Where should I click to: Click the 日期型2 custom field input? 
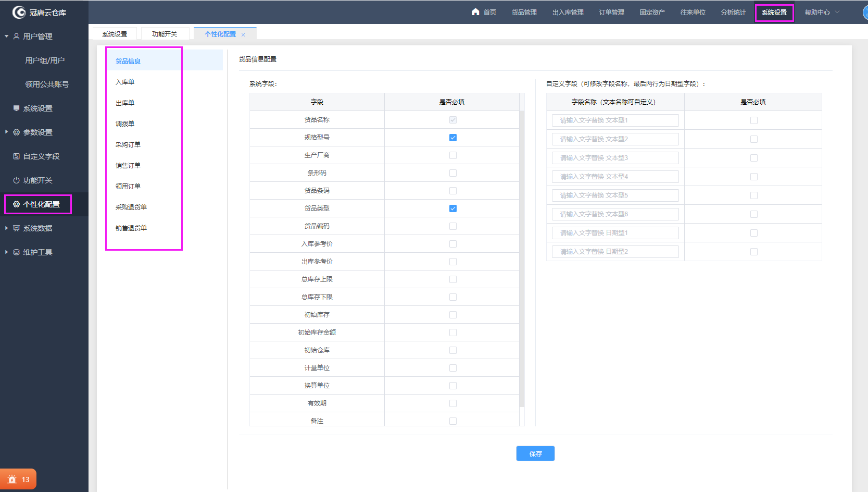[x=615, y=252]
